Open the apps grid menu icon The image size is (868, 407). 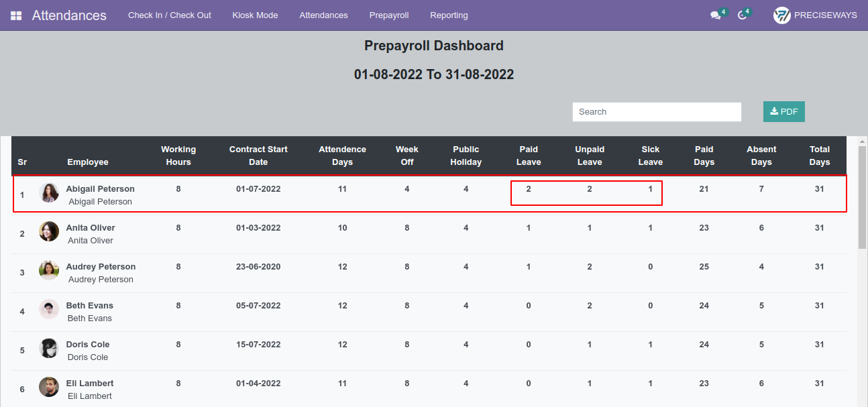click(16, 15)
